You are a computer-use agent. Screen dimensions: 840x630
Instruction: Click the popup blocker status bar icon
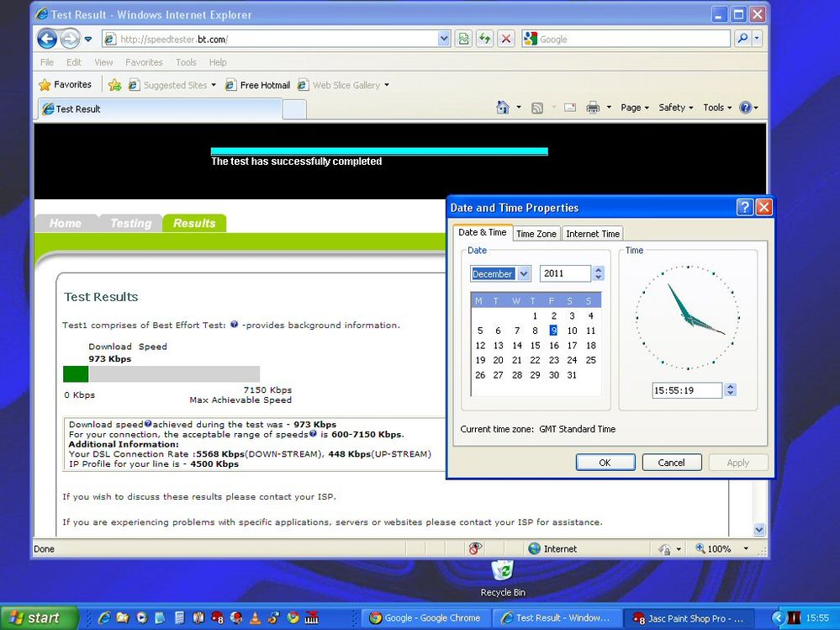pyautogui.click(x=474, y=548)
